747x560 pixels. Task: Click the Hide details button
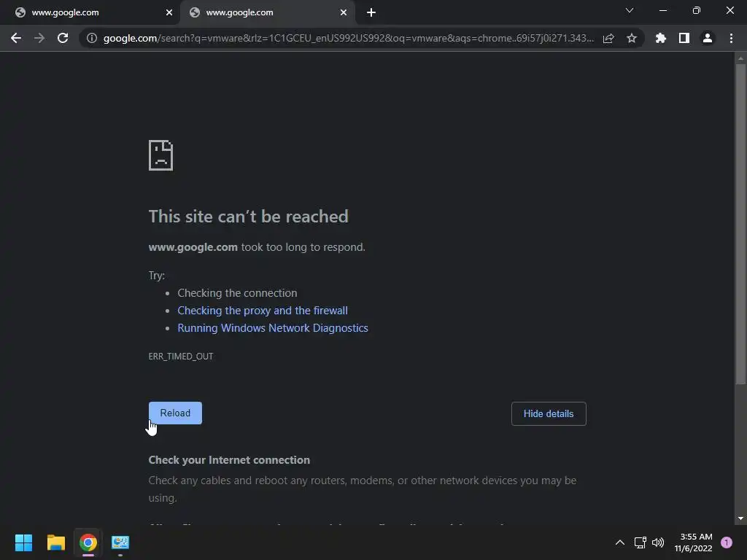click(549, 414)
